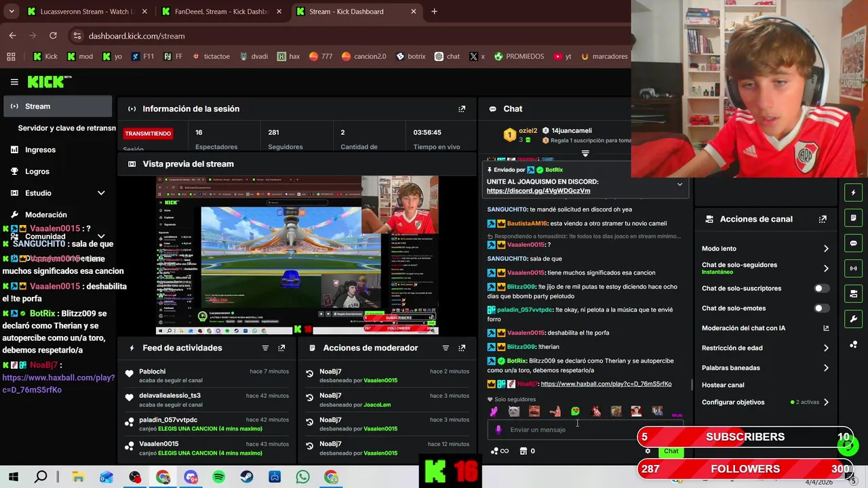Image resolution: width=868 pixels, height=488 pixels.
Task: Open the discord.gg invite link
Action: tap(538, 191)
